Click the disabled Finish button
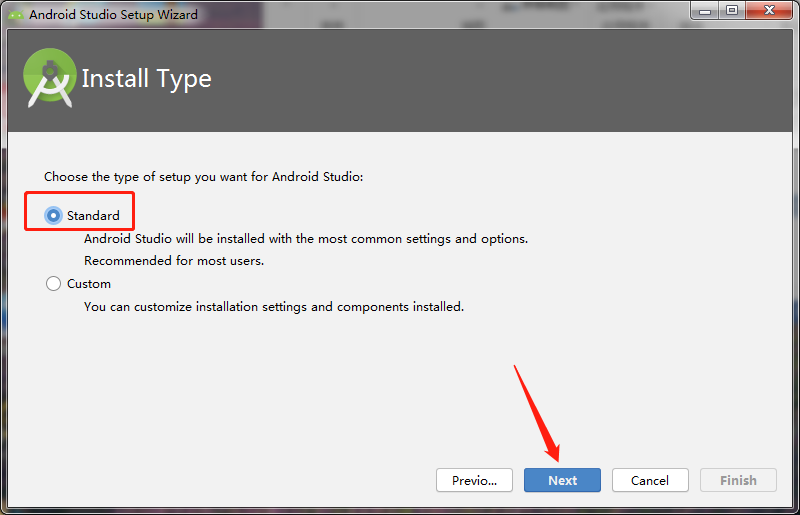This screenshot has height=515, width=800. [738, 480]
